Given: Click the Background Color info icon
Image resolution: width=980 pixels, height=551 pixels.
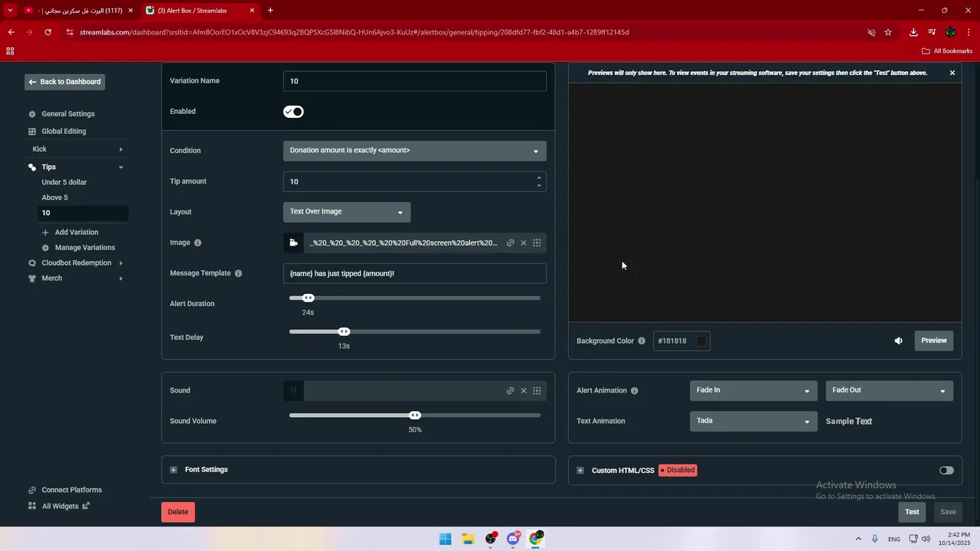Looking at the screenshot, I should click(x=642, y=341).
